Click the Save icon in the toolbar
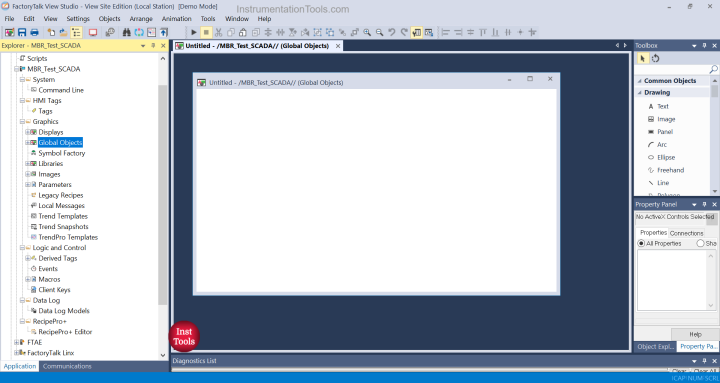Image resolution: width=720 pixels, height=383 pixels. [22, 32]
